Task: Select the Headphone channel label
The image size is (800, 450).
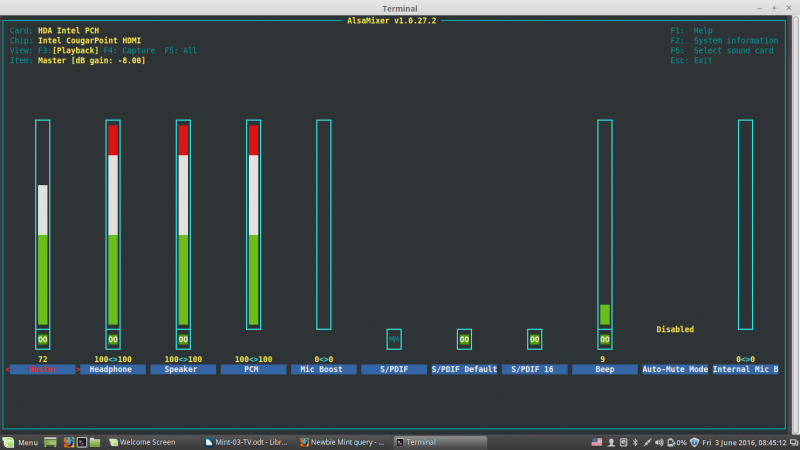Action: [113, 369]
